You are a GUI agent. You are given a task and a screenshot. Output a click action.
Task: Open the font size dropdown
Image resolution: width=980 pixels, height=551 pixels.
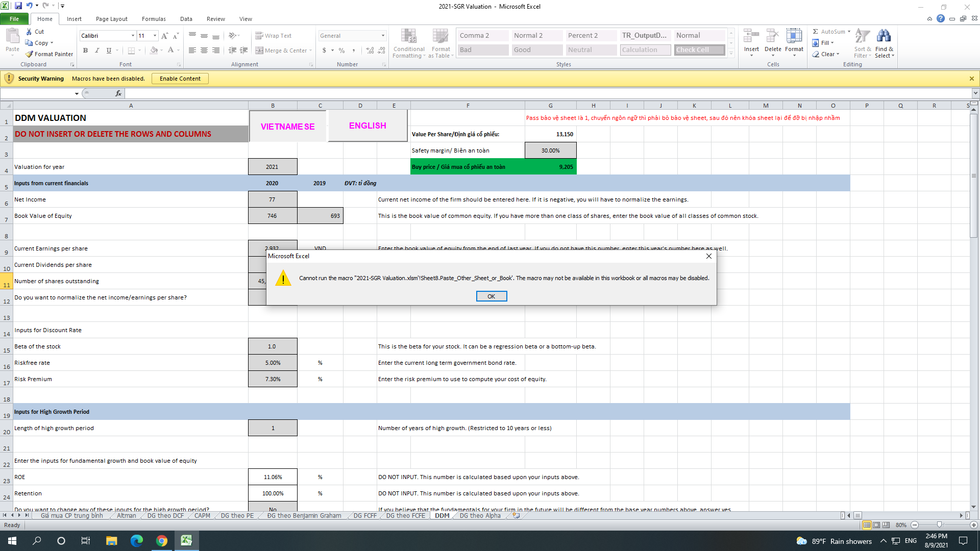(x=155, y=36)
